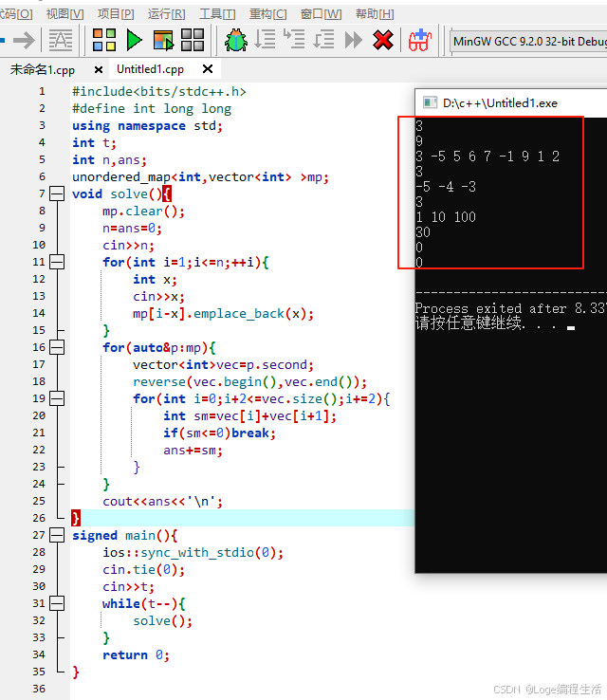Collapse the inner for fold on line 19

coord(57,398)
